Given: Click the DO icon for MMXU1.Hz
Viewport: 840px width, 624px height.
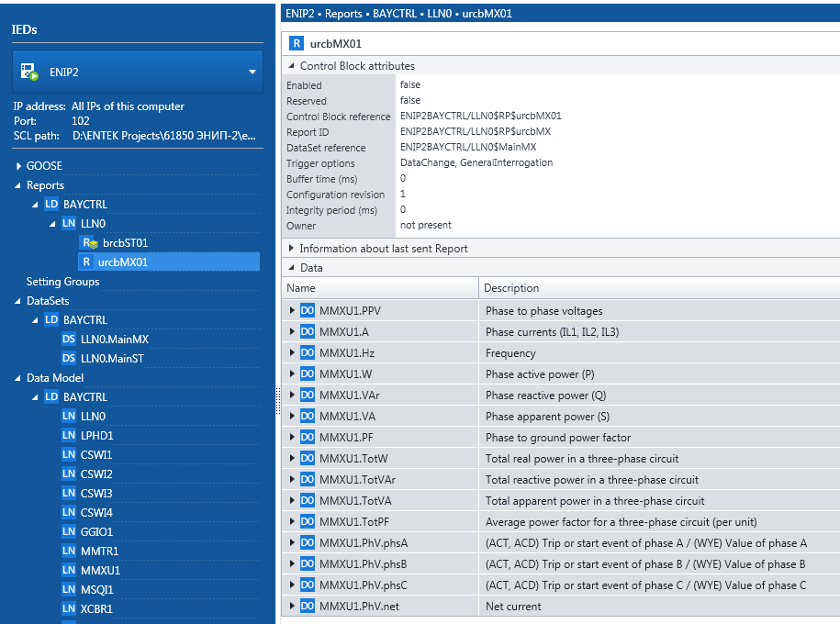Looking at the screenshot, I should (x=308, y=353).
